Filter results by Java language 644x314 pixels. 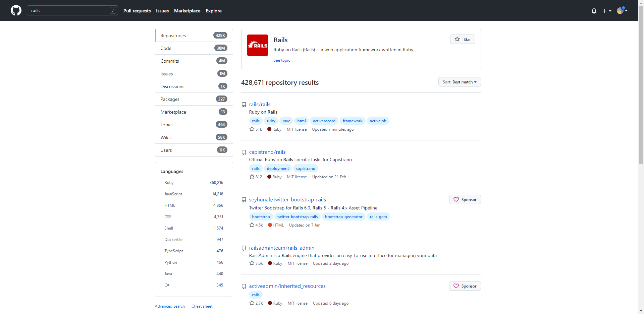[x=194, y=274]
